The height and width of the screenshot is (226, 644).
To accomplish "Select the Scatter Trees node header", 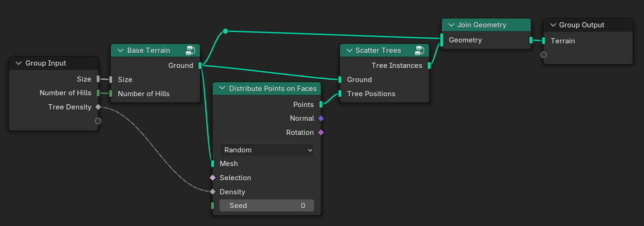I will coord(382,50).
